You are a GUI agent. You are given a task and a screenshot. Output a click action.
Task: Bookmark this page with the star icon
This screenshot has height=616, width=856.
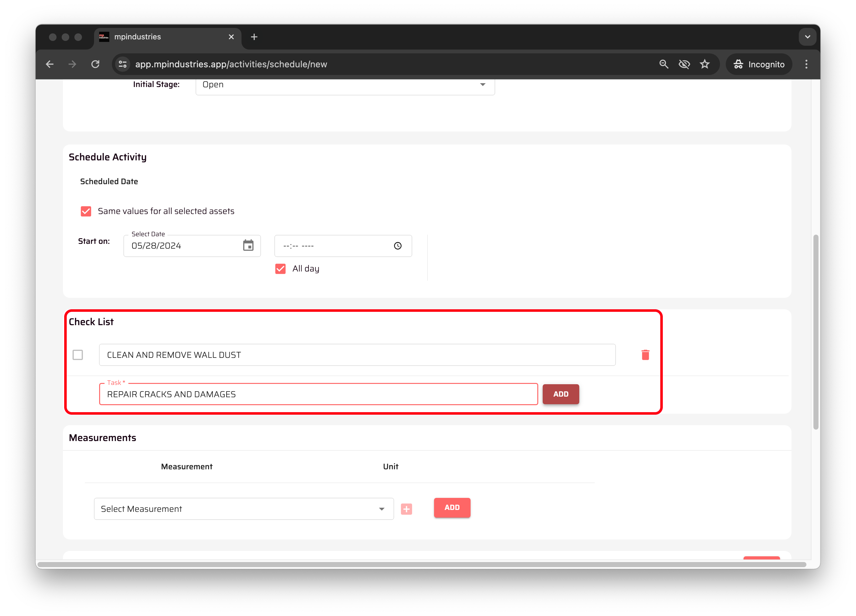tap(704, 64)
